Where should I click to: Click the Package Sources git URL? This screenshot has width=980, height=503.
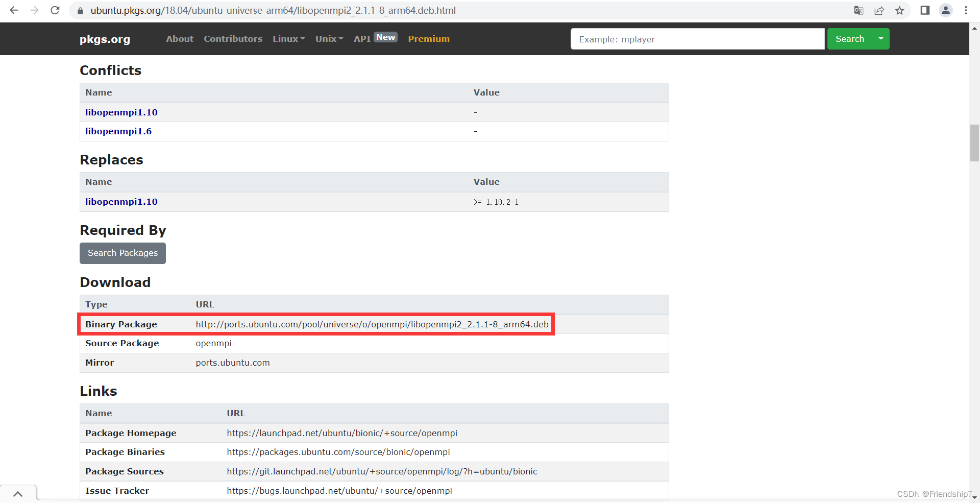(382, 471)
